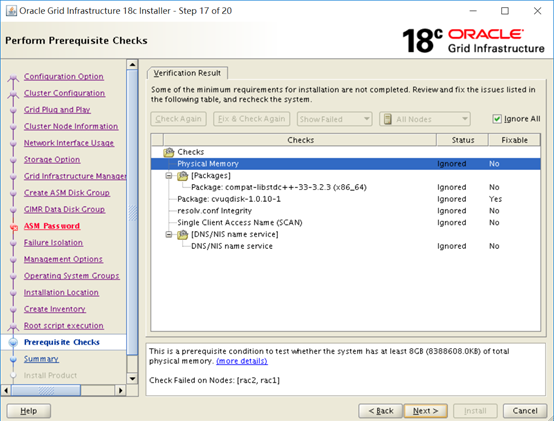The height and width of the screenshot is (421, 554).
Task: Click the step list scroll up arrow
Action: pyautogui.click(x=132, y=65)
